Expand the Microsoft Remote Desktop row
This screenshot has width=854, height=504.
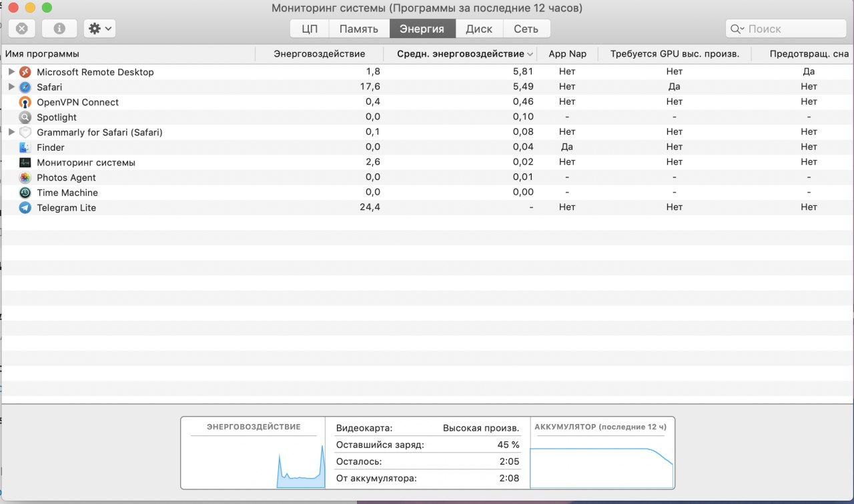click(11, 71)
